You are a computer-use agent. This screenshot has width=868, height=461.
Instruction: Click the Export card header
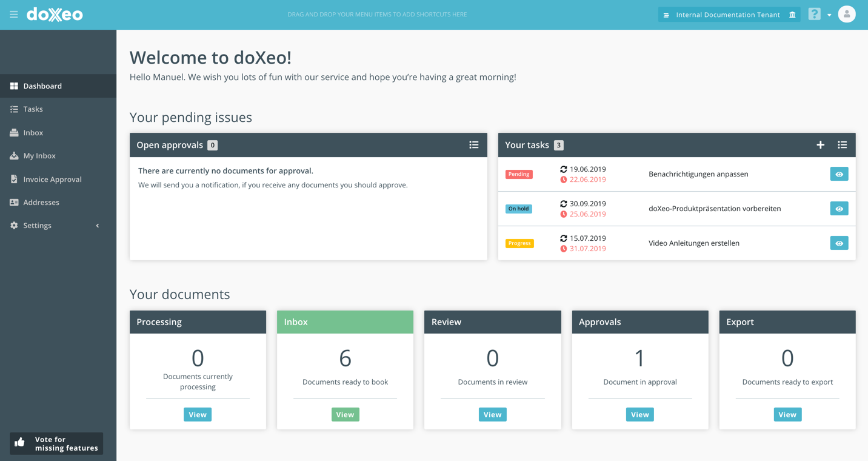[x=787, y=322]
